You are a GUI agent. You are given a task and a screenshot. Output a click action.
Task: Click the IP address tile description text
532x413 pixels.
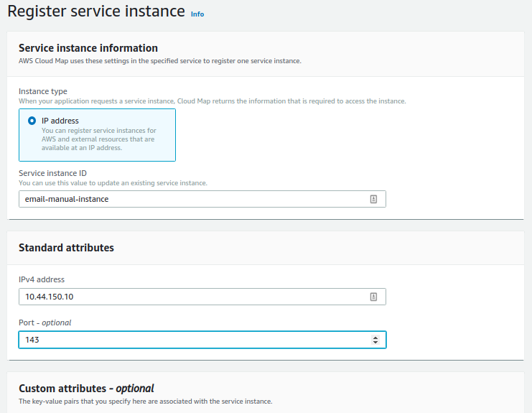coord(99,139)
